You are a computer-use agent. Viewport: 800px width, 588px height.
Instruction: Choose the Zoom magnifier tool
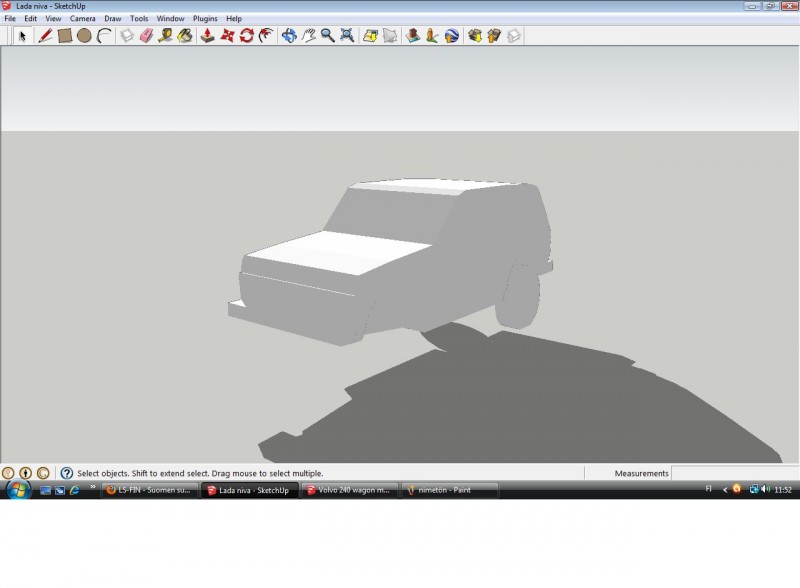click(328, 36)
